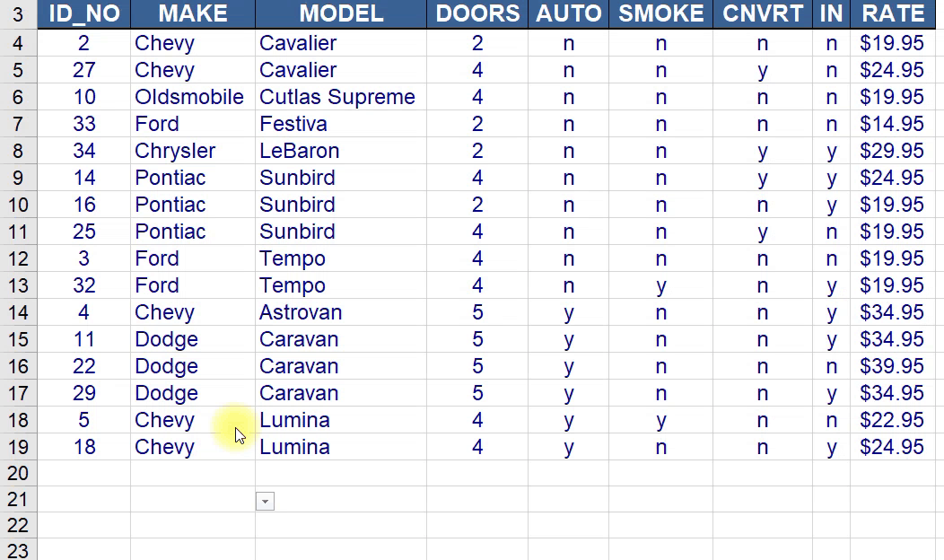Click the Oldsmobile cell

click(193, 97)
